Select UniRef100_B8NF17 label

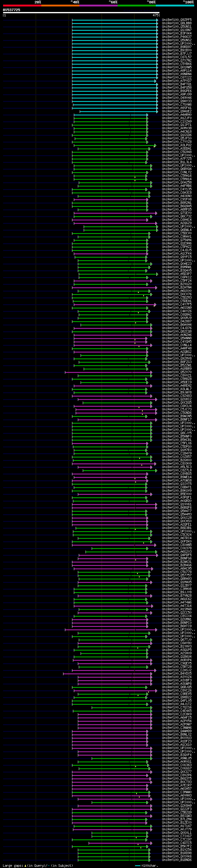[x=177, y=419]
